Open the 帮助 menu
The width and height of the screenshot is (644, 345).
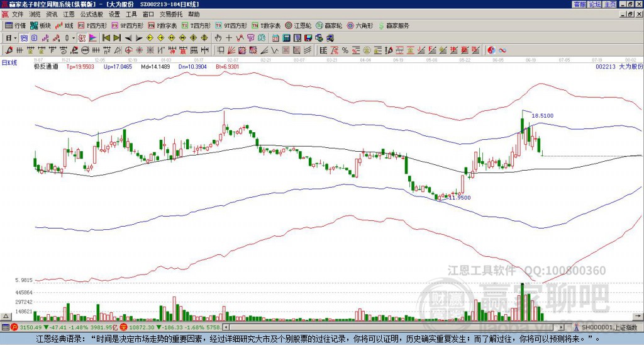tap(194, 14)
